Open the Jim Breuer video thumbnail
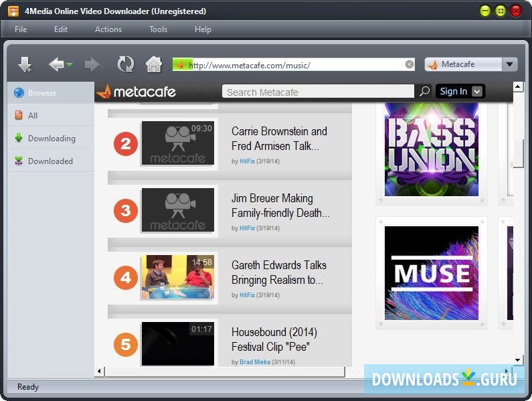The width and height of the screenshot is (532, 401). (178, 210)
